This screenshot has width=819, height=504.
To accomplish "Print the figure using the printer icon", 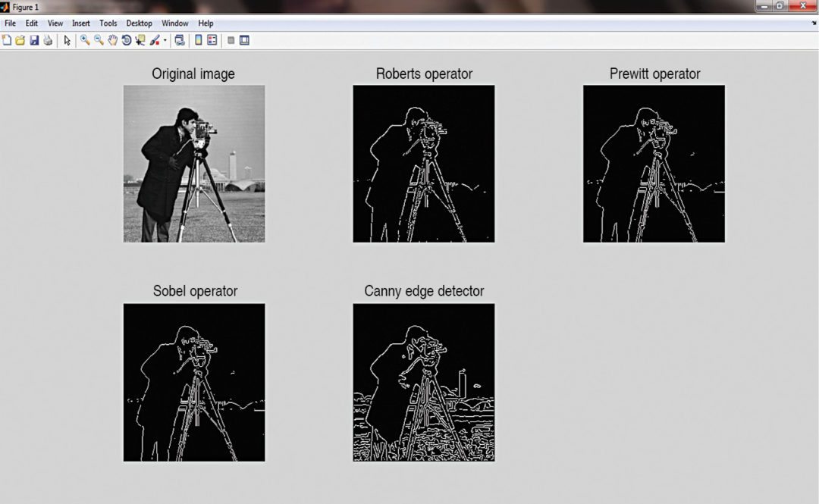I will [48, 40].
